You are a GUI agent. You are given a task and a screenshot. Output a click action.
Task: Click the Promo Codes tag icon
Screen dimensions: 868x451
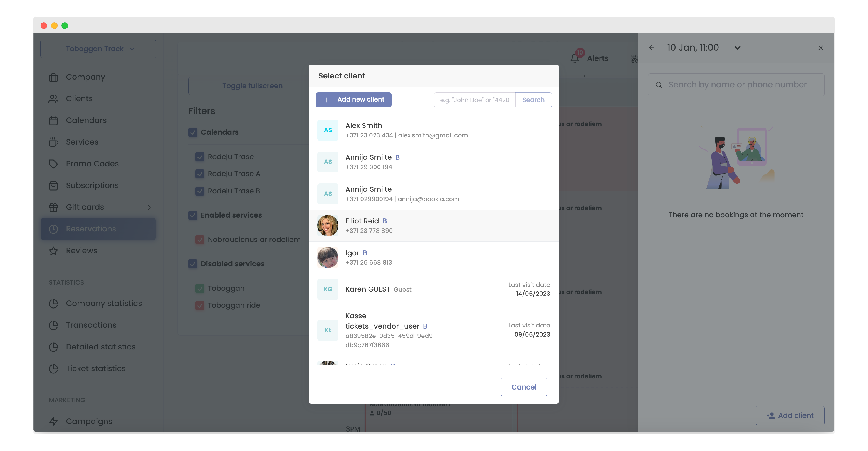pyautogui.click(x=53, y=164)
